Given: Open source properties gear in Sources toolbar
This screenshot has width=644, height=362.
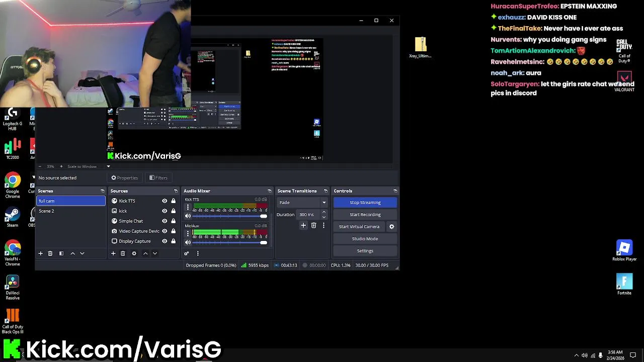Looking at the screenshot, I should (x=134, y=253).
